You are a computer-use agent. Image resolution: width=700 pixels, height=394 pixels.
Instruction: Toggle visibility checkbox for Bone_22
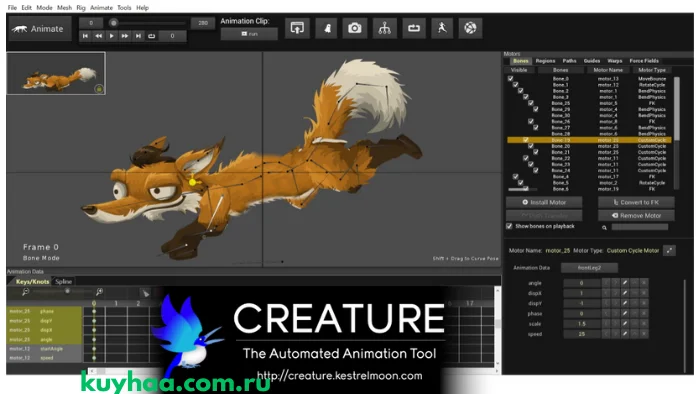[525, 158]
